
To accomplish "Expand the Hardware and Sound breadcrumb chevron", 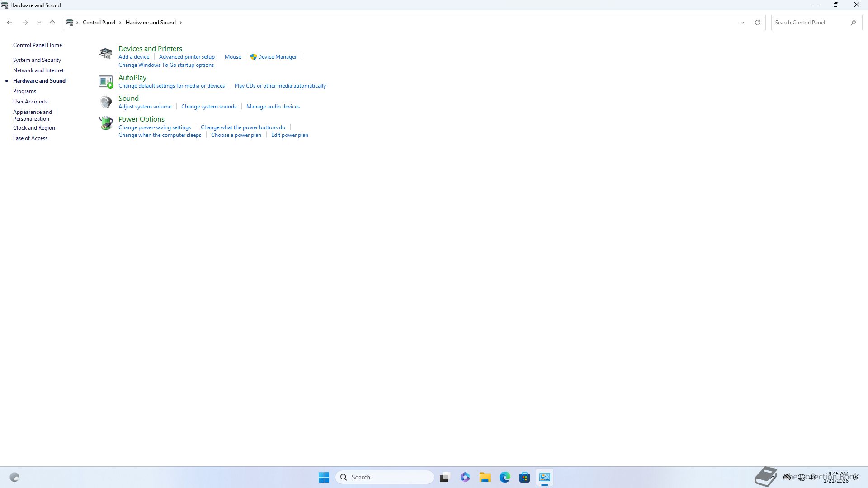I will (x=181, y=23).
